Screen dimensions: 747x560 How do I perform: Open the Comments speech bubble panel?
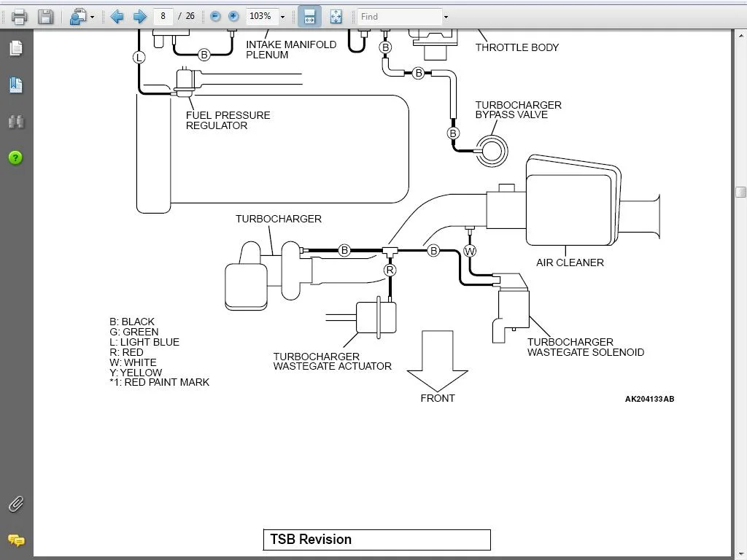16,540
